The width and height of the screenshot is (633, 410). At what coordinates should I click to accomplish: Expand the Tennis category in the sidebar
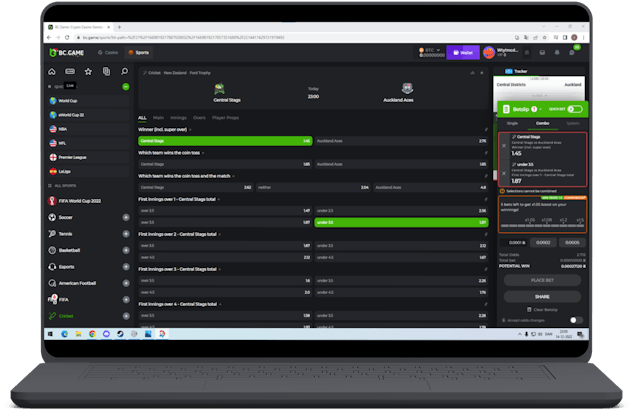click(x=125, y=233)
